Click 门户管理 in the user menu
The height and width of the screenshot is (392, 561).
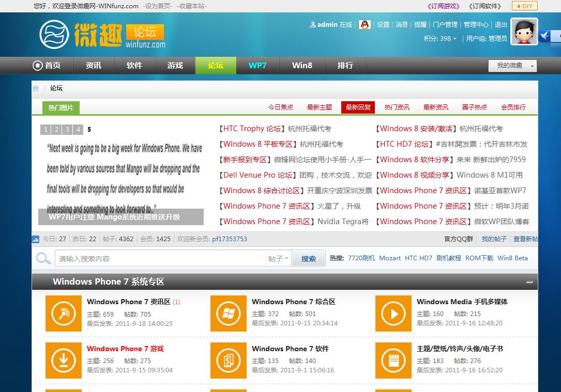point(445,25)
